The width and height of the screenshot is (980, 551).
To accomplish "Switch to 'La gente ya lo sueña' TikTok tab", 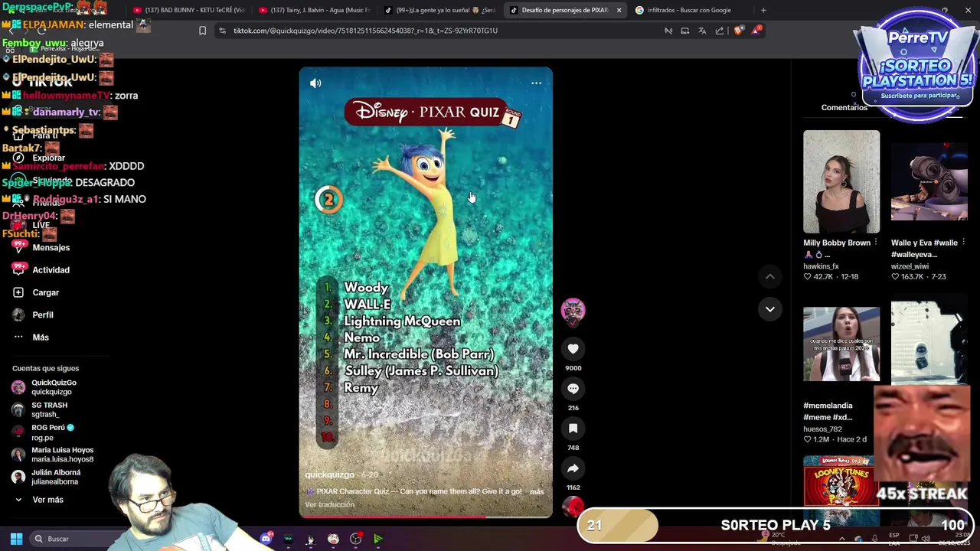I will (x=439, y=10).
